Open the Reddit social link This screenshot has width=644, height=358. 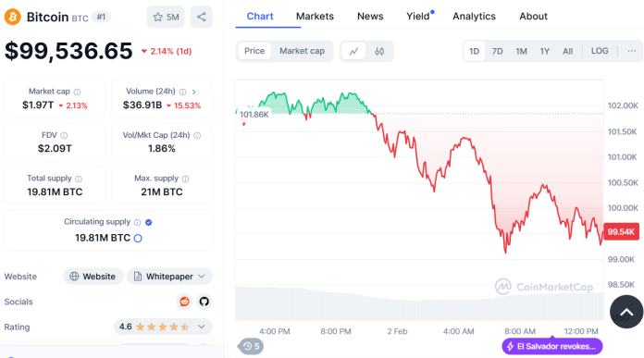tap(184, 302)
